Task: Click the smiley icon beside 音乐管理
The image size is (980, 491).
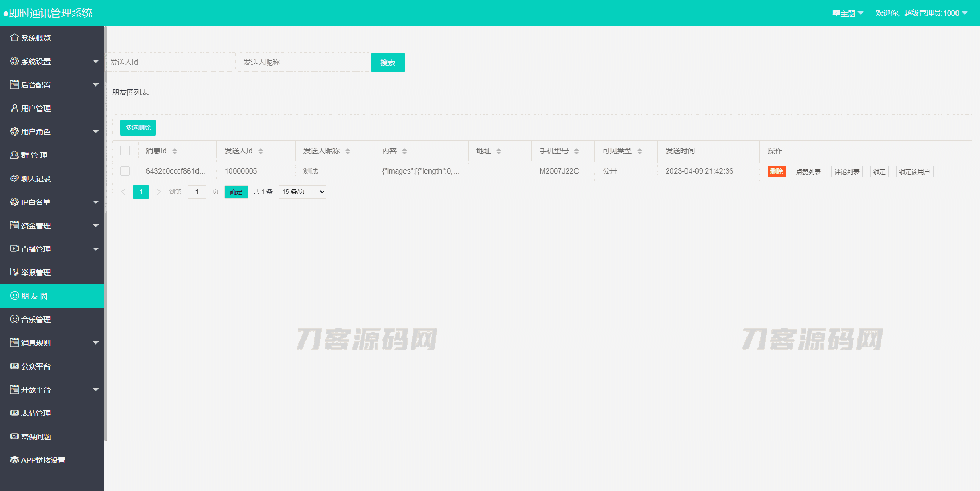Action: click(15, 319)
